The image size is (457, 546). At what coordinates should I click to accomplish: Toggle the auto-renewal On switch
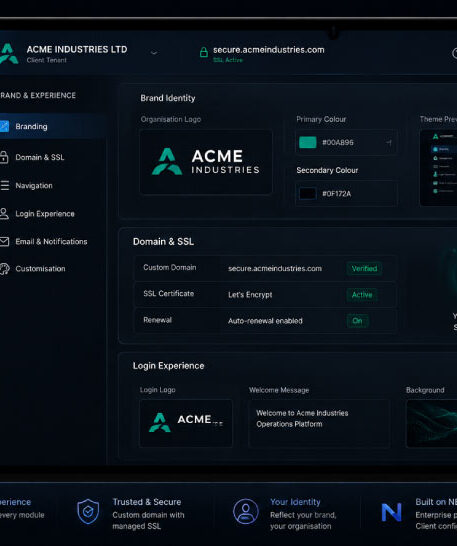tap(357, 321)
